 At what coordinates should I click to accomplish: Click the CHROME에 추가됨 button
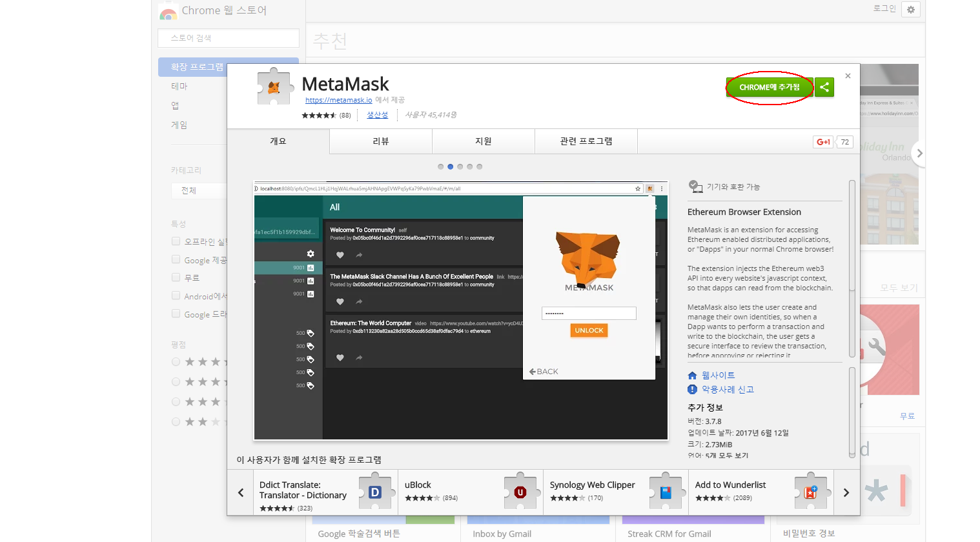[769, 87]
